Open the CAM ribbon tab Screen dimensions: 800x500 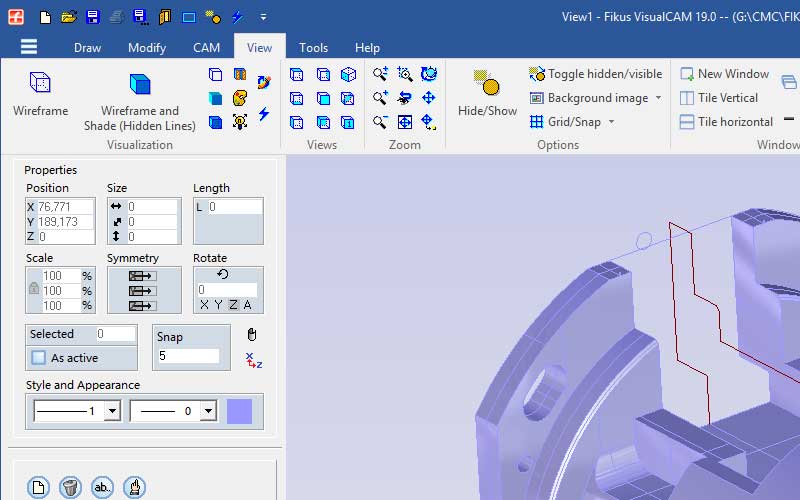pos(206,47)
